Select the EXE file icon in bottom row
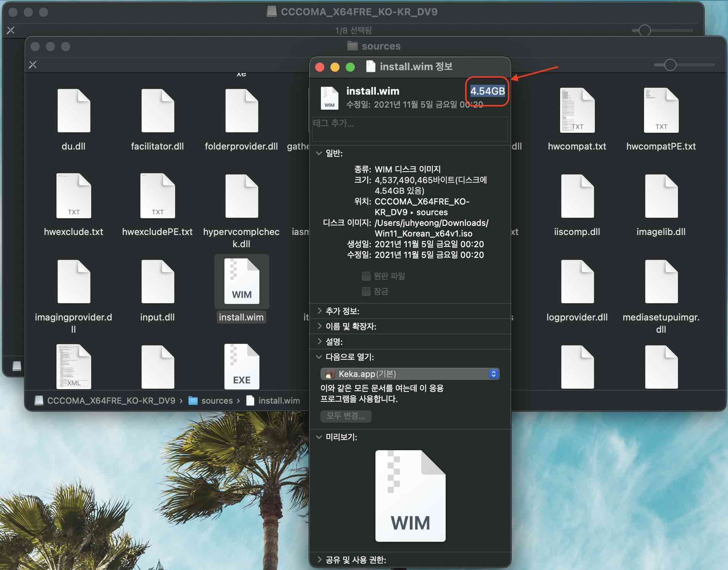Image resolution: width=728 pixels, height=570 pixels. 242,366
